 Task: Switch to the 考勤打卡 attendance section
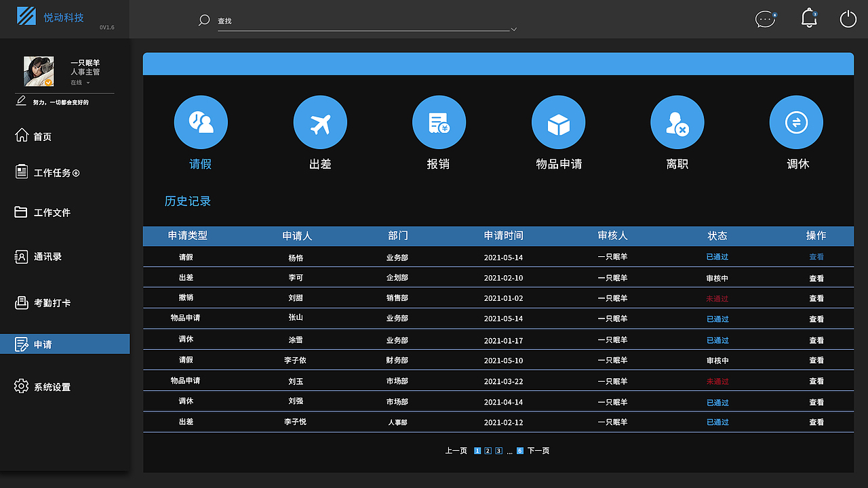47,302
